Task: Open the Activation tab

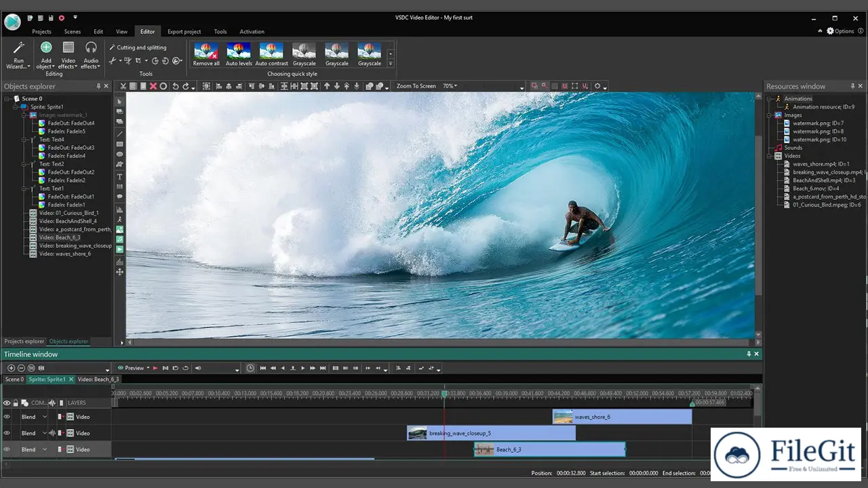Action: click(252, 31)
